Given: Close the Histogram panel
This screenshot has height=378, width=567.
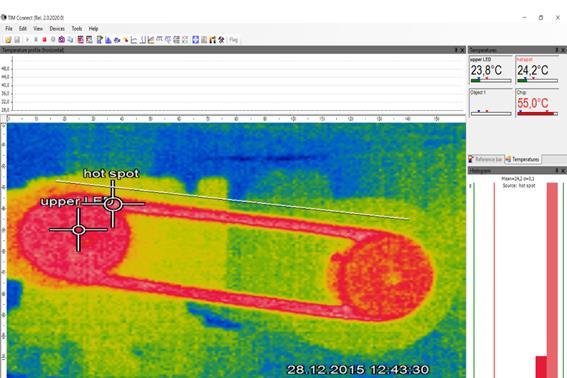Looking at the screenshot, I should point(563,170).
